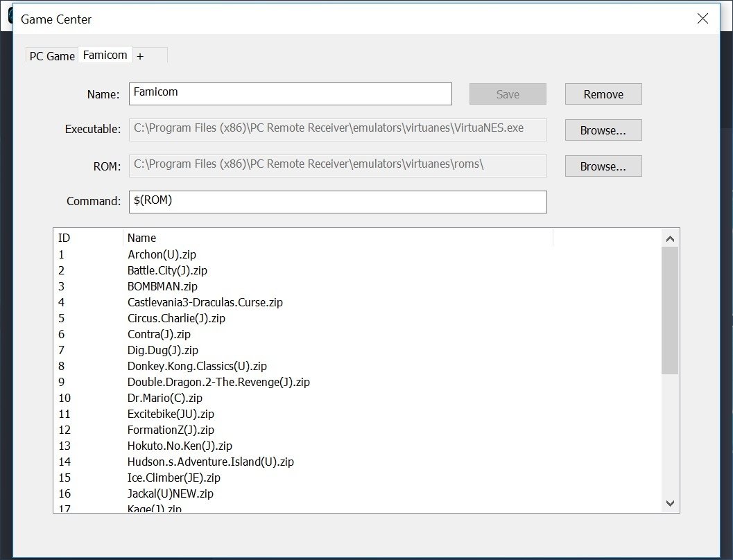Click the scrollbar down arrow
The image size is (733, 560).
click(670, 503)
